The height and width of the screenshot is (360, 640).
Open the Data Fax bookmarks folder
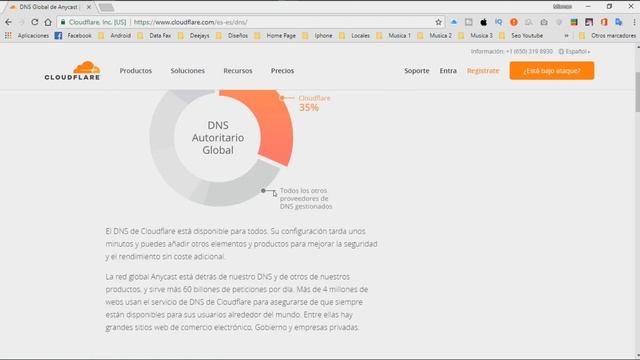[154, 36]
